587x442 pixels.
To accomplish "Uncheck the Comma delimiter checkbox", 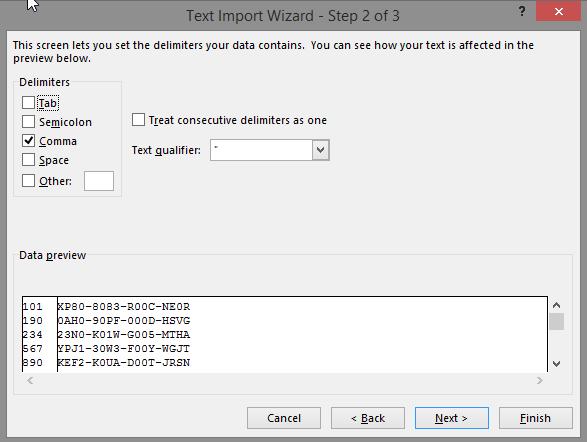I will [28, 141].
